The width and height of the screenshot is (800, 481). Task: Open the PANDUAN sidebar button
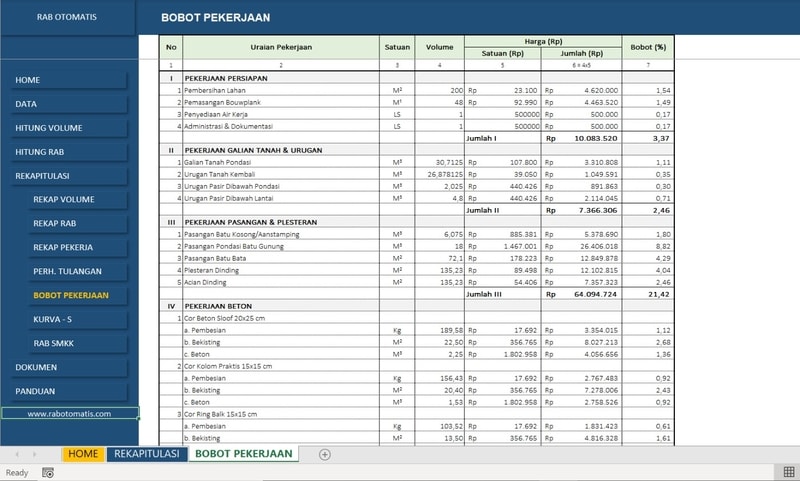pos(69,391)
